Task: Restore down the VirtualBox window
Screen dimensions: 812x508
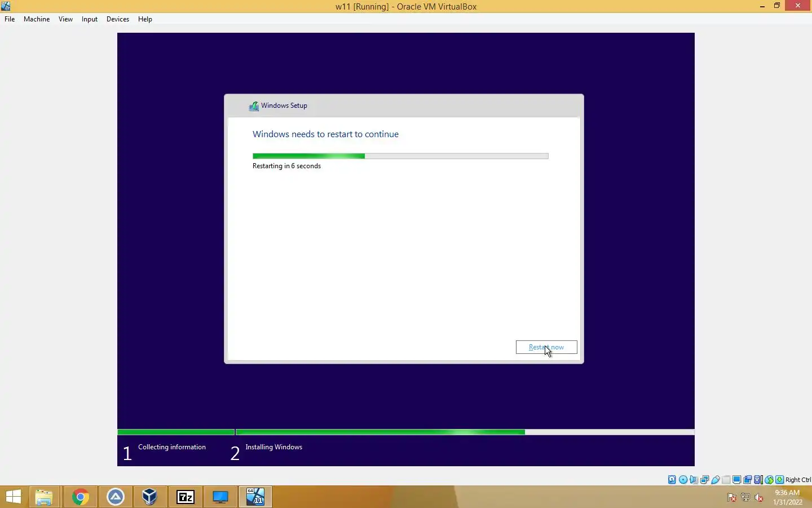Action: [x=777, y=6]
